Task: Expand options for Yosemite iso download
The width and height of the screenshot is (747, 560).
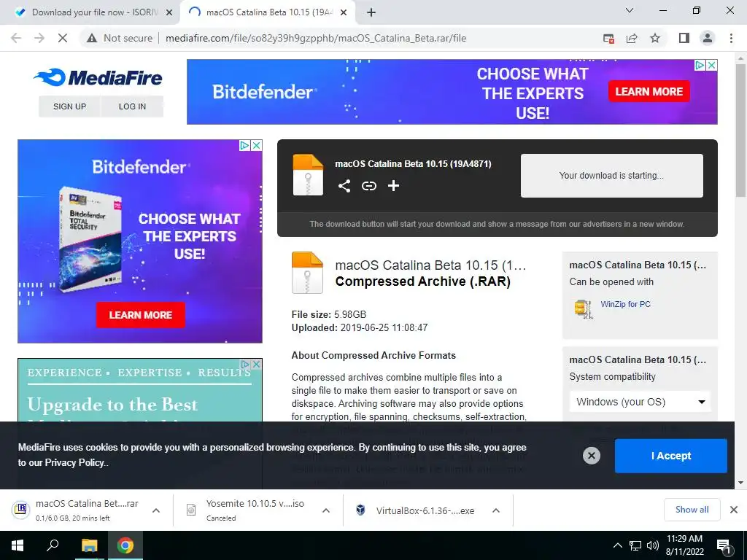Action: tap(326, 510)
